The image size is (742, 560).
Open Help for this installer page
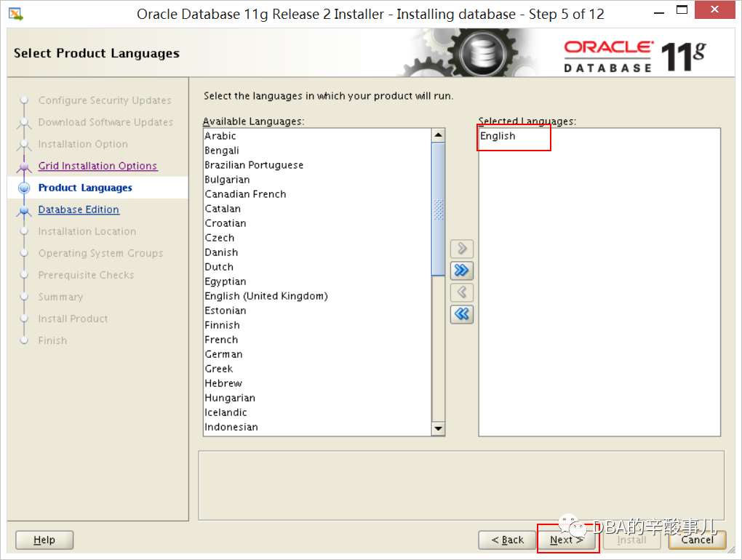pos(44,540)
